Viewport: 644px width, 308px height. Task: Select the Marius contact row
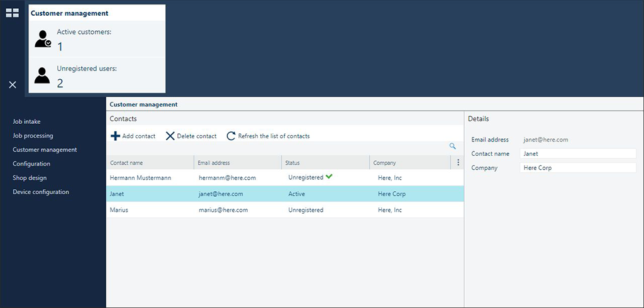[x=285, y=210]
